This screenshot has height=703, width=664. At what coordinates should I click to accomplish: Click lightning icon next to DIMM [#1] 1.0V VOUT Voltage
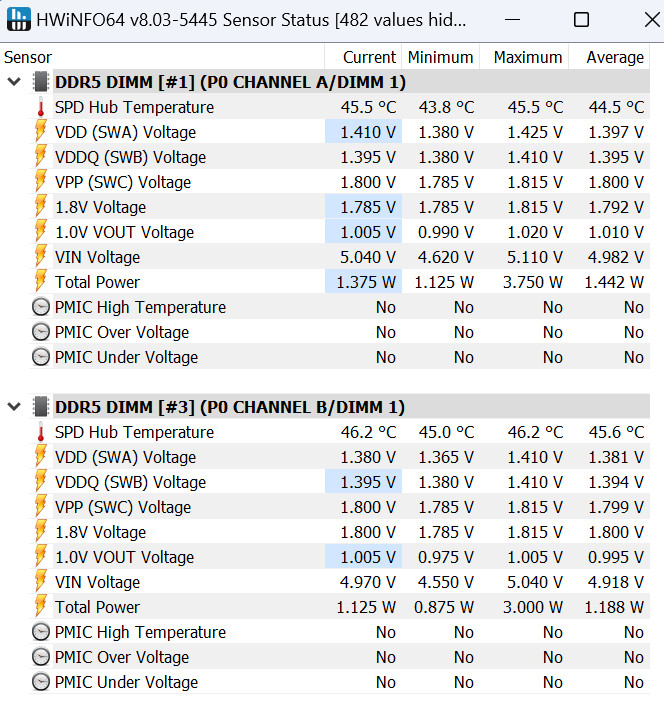coord(41,231)
